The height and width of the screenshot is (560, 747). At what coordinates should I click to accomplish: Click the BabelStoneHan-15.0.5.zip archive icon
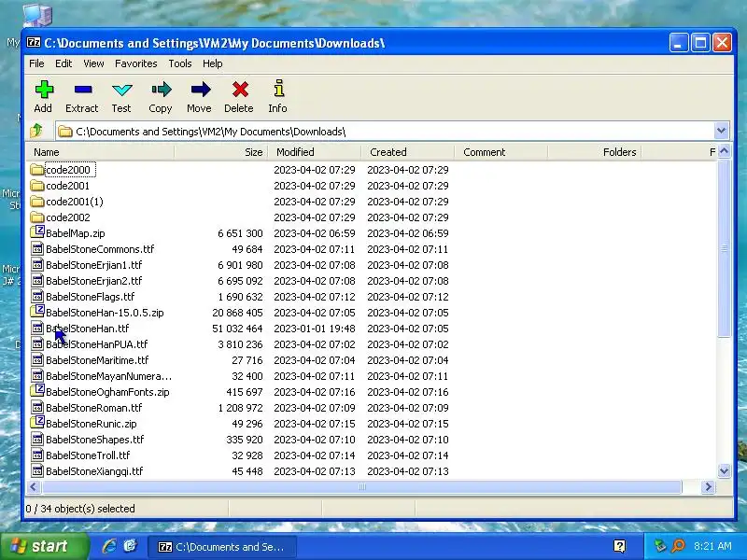coord(36,312)
